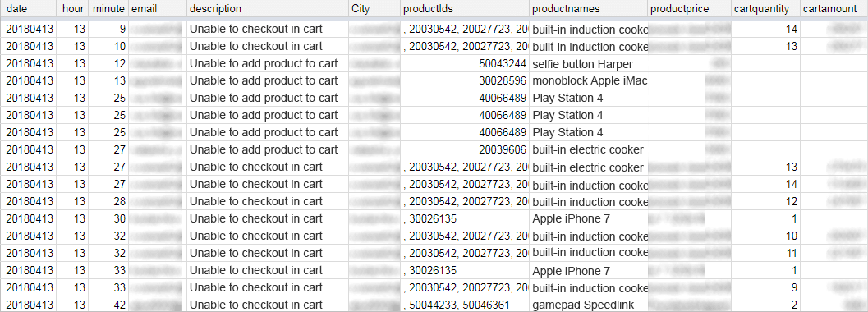
Task: Select the hour column header
Action: pyautogui.click(x=73, y=9)
